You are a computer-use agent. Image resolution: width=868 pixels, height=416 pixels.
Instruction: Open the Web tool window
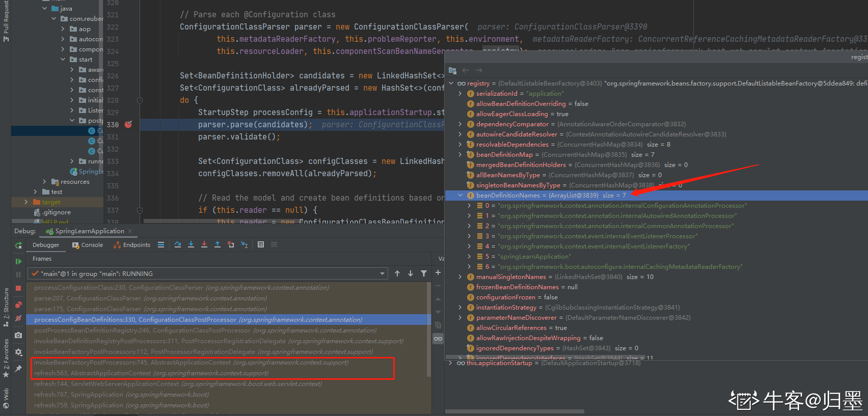tap(6, 398)
